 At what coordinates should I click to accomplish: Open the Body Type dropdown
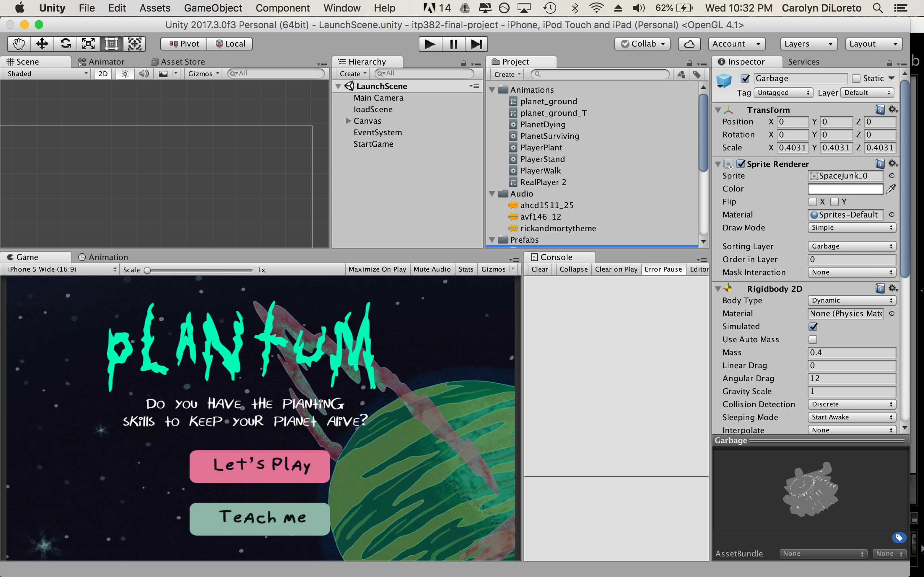point(851,301)
